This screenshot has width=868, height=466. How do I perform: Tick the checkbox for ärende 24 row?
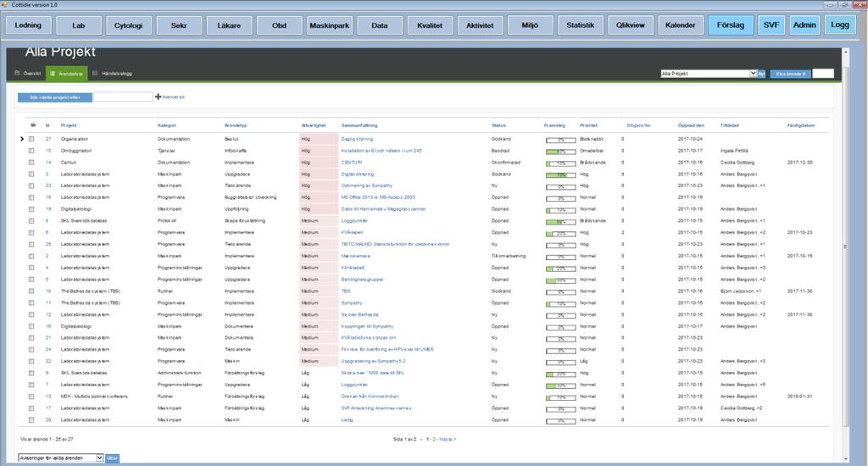(x=31, y=349)
